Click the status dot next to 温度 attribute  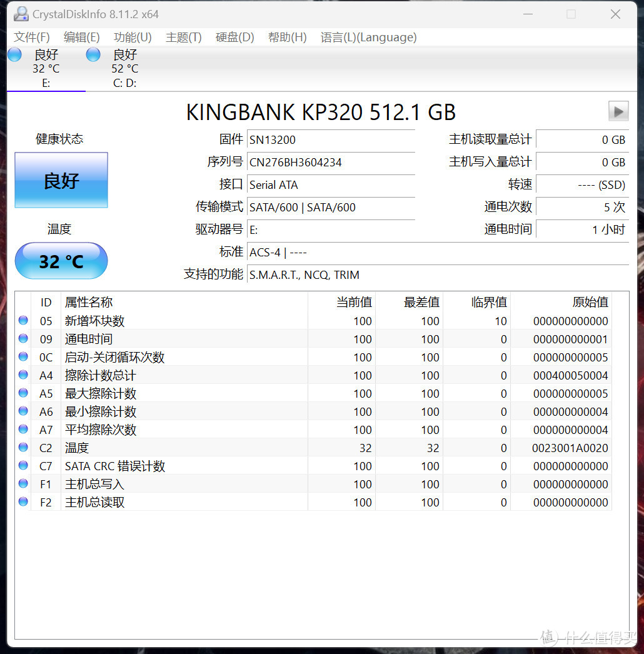pyautogui.click(x=23, y=448)
